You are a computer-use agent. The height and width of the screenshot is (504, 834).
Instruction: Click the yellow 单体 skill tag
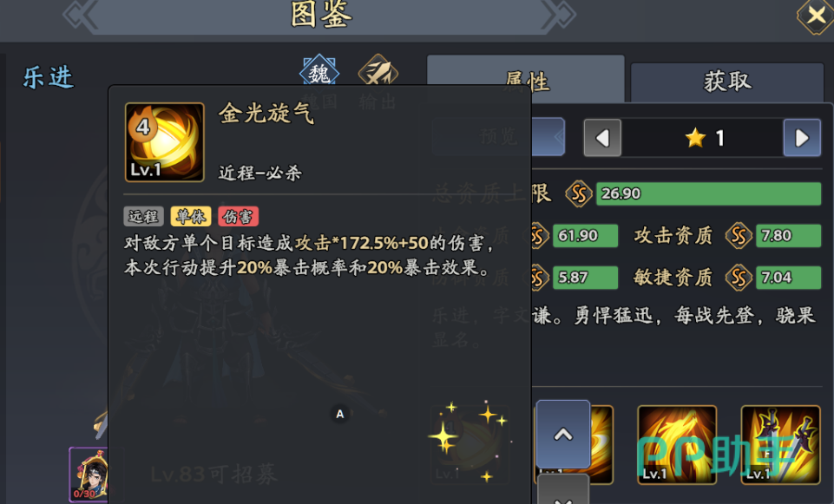click(191, 216)
